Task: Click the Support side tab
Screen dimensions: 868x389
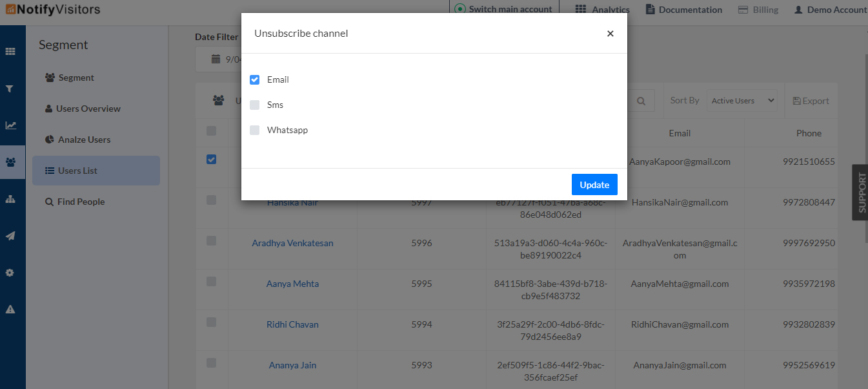Action: 861,193
